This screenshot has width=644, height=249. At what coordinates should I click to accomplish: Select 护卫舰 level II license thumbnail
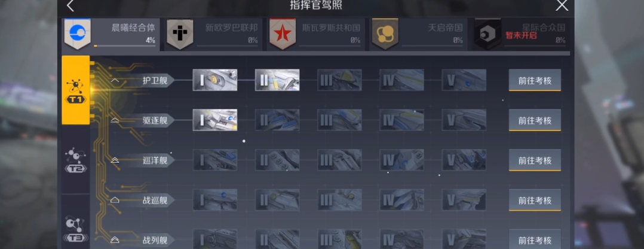click(x=277, y=80)
